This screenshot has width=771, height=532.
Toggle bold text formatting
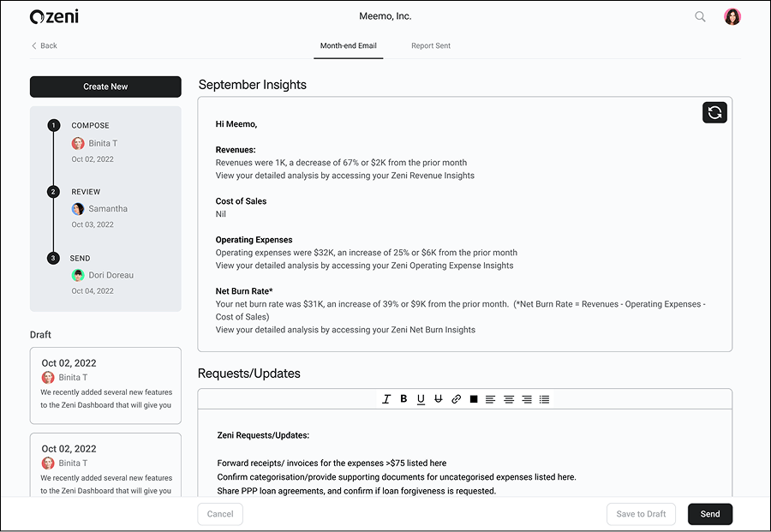(403, 399)
